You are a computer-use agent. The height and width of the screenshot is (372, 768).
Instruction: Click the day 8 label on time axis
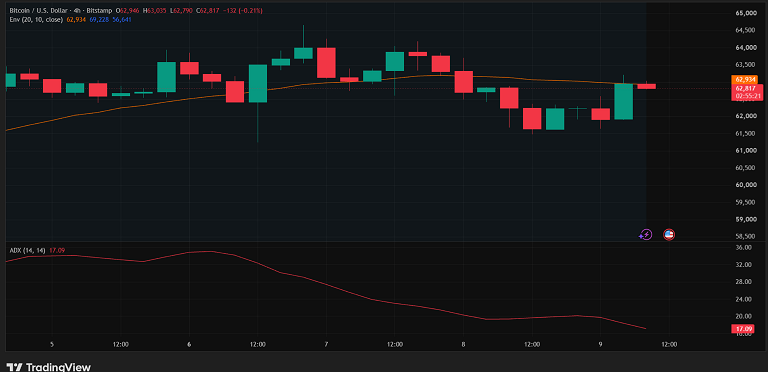(463, 344)
